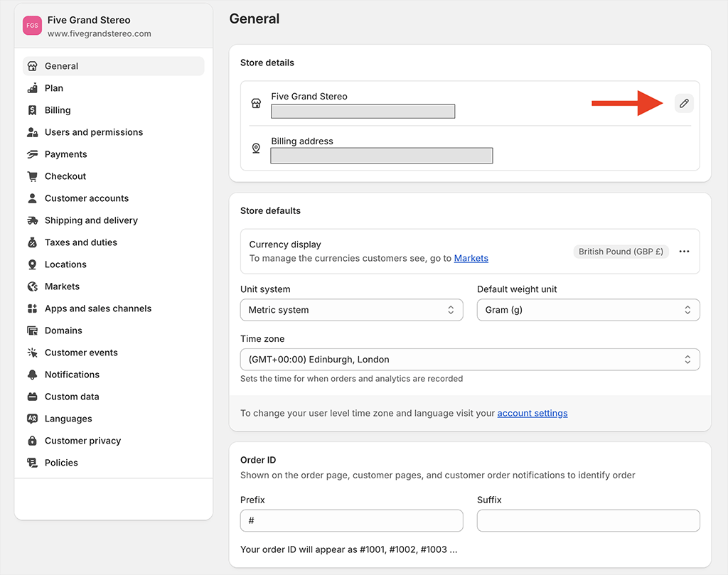Click the Payments hand icon
Image resolution: width=728 pixels, height=575 pixels.
32,154
